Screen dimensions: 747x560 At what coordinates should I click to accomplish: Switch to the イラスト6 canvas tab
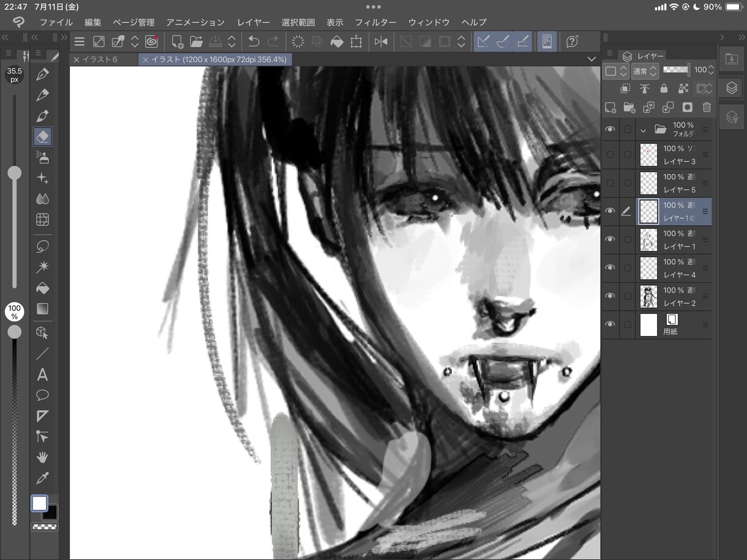click(x=100, y=59)
